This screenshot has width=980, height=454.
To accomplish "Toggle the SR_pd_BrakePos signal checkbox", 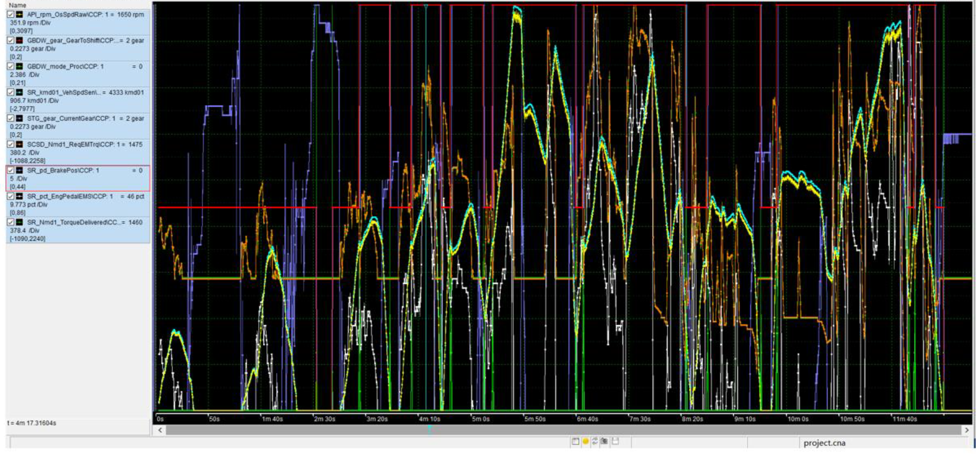I will pyautogui.click(x=11, y=171).
